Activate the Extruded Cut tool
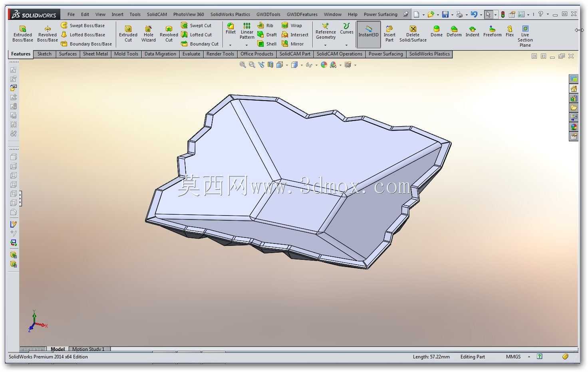 pos(128,34)
